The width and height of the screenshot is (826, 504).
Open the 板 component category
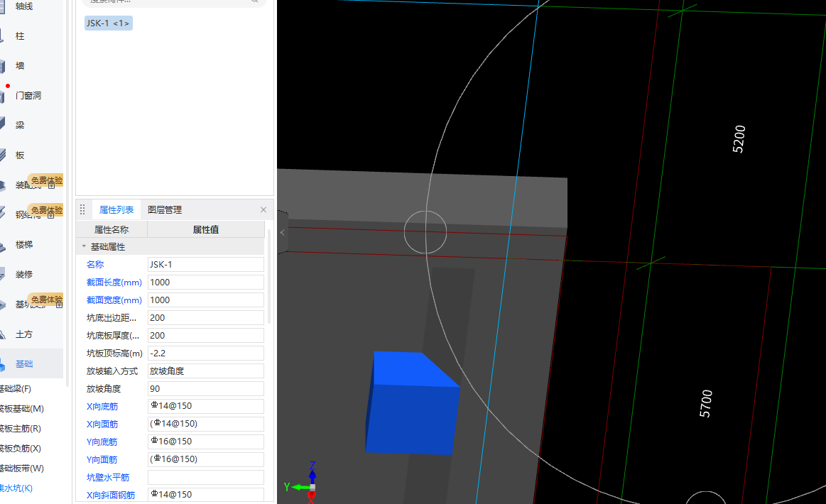click(x=20, y=155)
